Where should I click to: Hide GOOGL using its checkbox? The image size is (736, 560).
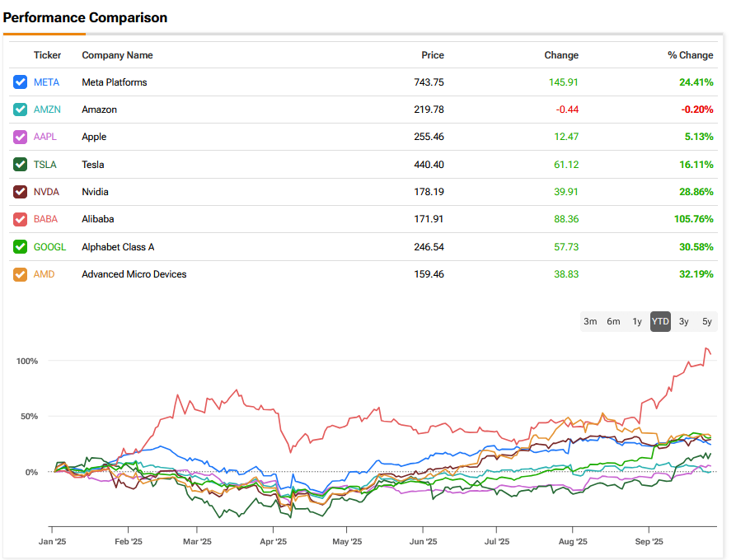(20, 247)
